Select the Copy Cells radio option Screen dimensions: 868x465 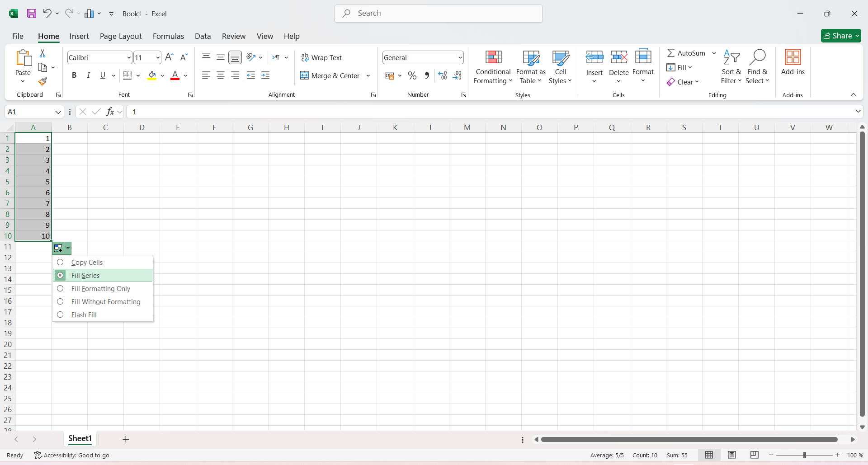point(103,263)
